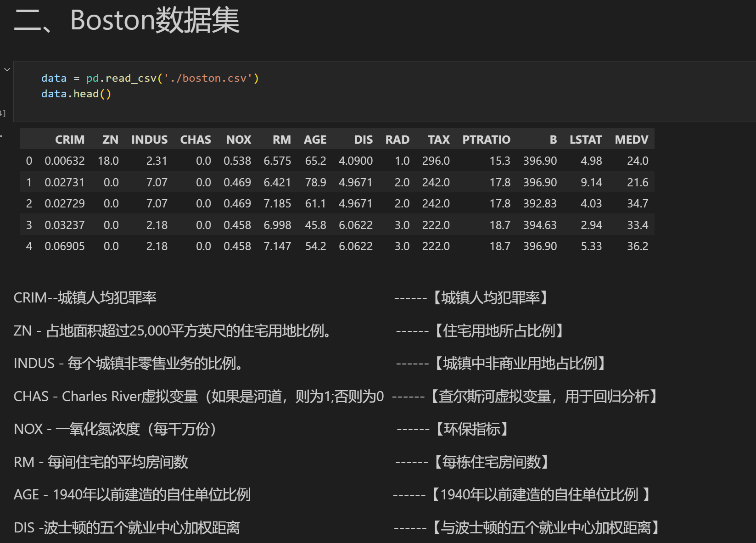Click the DIS column header
The image size is (756, 543).
(x=364, y=140)
